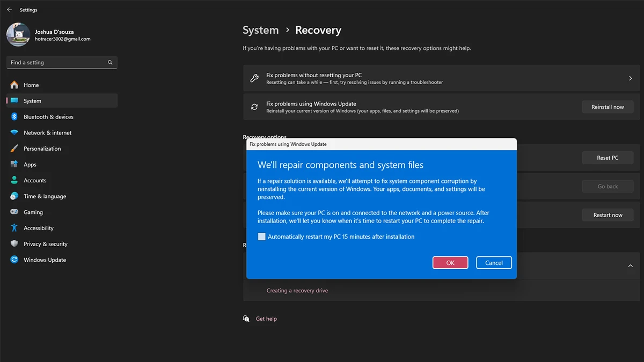Select Bluetooth & devices in sidebar

62,117
